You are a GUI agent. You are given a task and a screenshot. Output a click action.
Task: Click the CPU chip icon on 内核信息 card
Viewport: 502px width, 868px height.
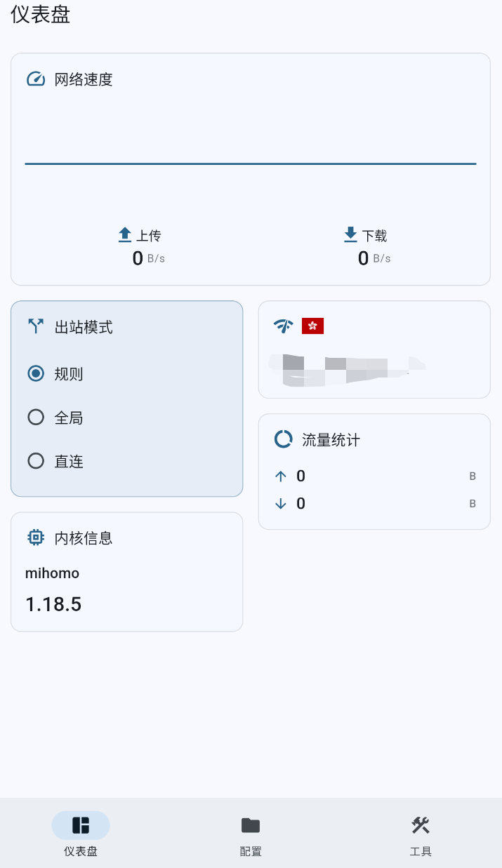pyautogui.click(x=35, y=538)
